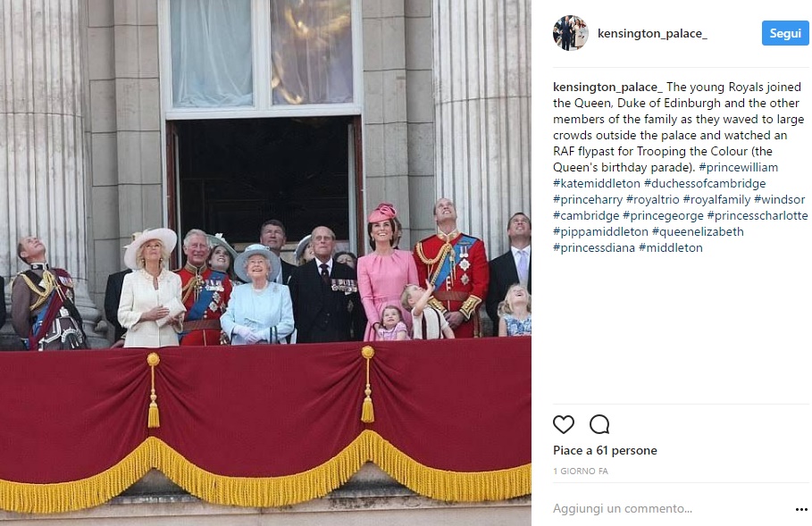Screen dimensions: 812x526
Task: Open the three-dot more options menu
Action: tap(801, 510)
